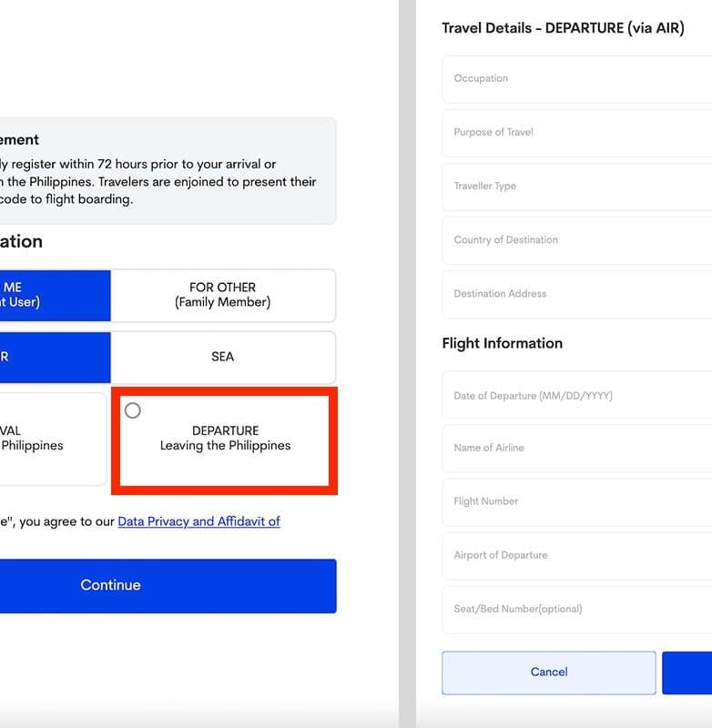Click into the Destination Address field
Image resolution: width=712 pixels, height=728 pixels.
coord(576,294)
